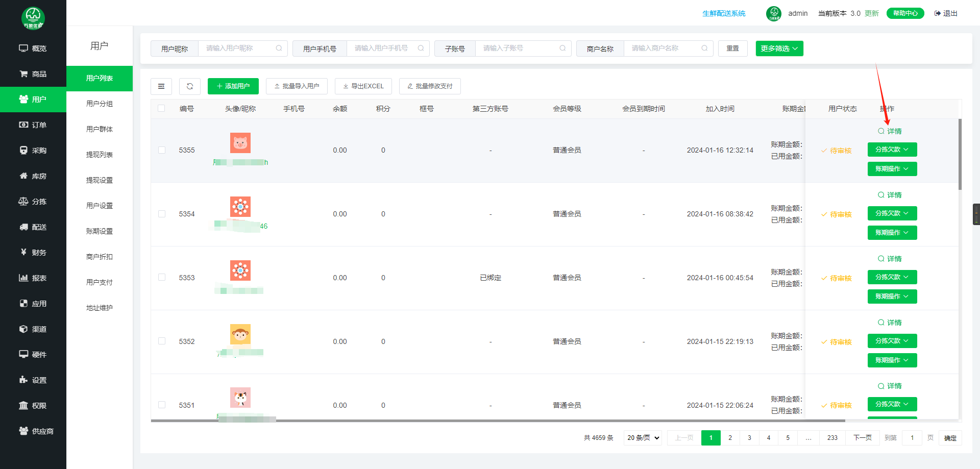Viewport: 980px width, 469px height.
Task: Open the 订单 (Orders) sidebar section
Action: (x=33, y=125)
